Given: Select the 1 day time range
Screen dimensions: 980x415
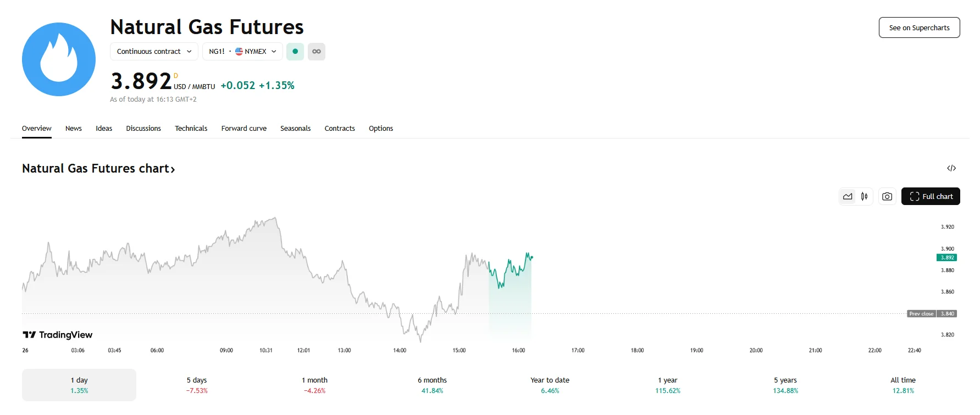Looking at the screenshot, I should 79,385.
